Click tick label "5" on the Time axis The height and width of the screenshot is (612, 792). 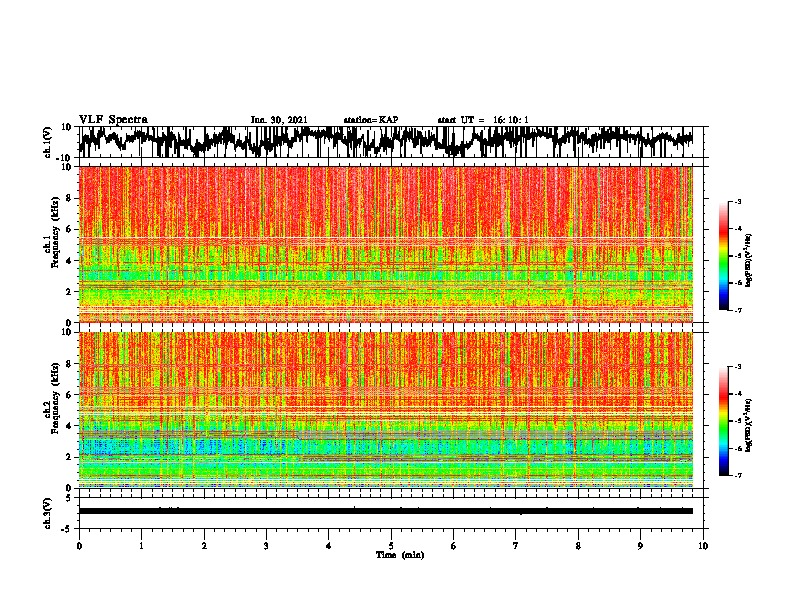click(x=391, y=546)
